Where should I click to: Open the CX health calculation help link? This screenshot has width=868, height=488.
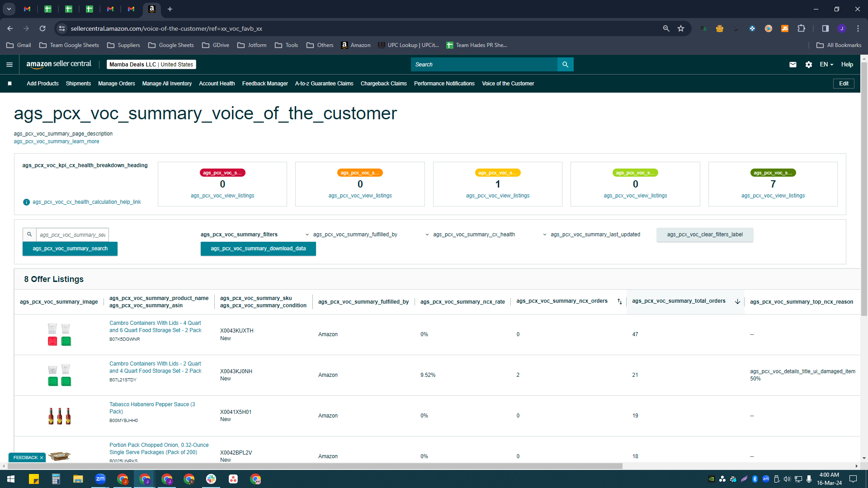coord(87,202)
